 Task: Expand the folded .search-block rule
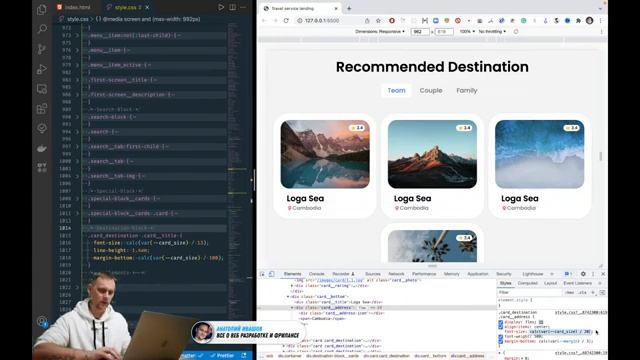click(77, 117)
